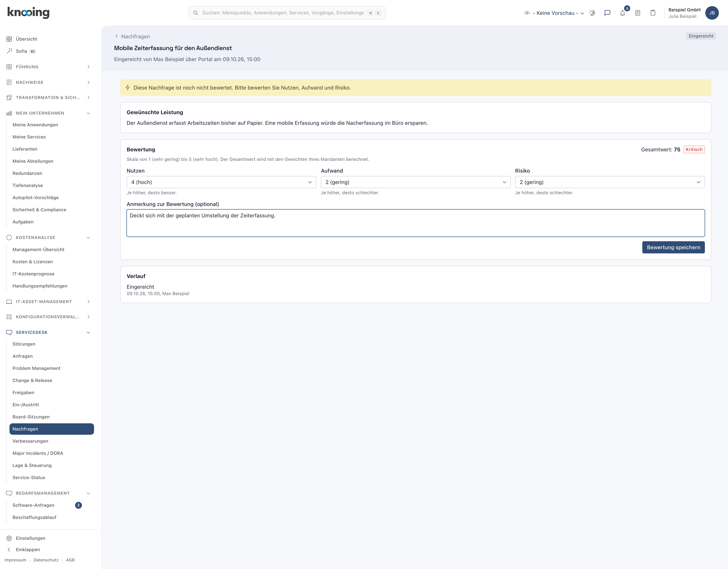The image size is (728, 569).
Task: Click the Kritisch status badge
Action: tap(694, 149)
